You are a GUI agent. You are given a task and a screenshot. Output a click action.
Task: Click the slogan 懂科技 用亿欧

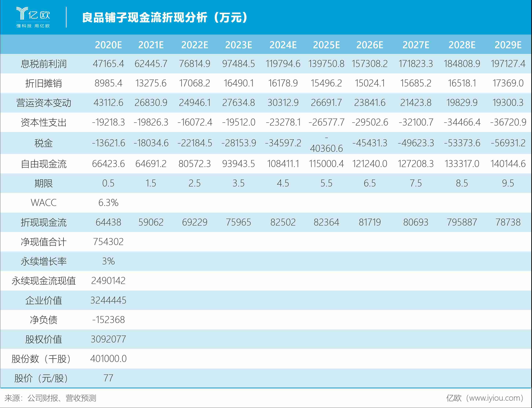click(33, 26)
